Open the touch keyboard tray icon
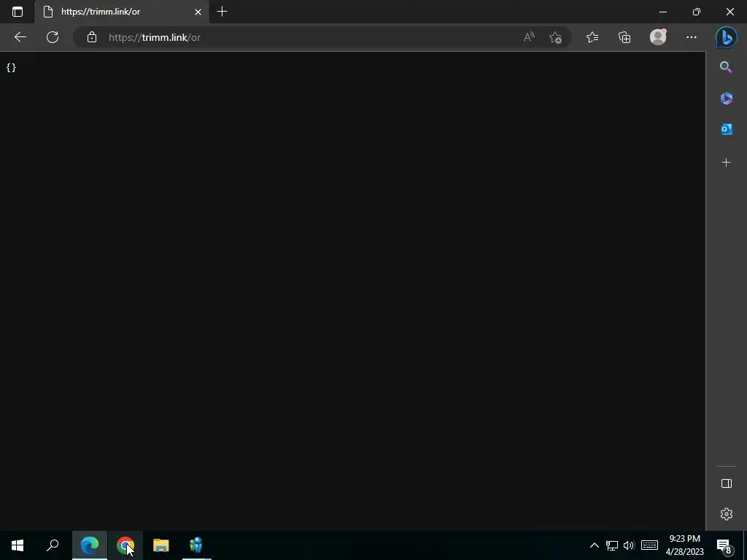Screen dimensions: 747x560 coord(649,545)
